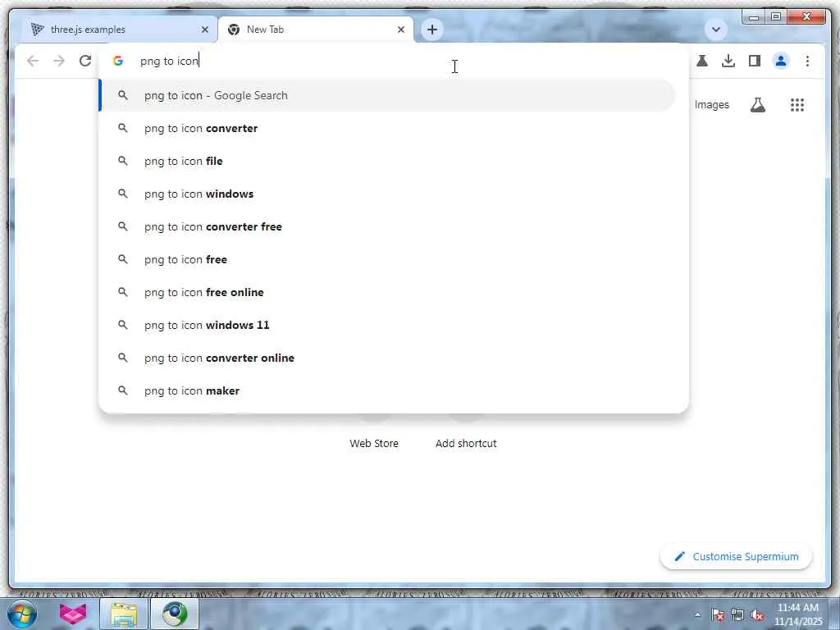This screenshot has height=630, width=840.
Task: Maximize the browser window
Action: pyautogui.click(x=776, y=17)
